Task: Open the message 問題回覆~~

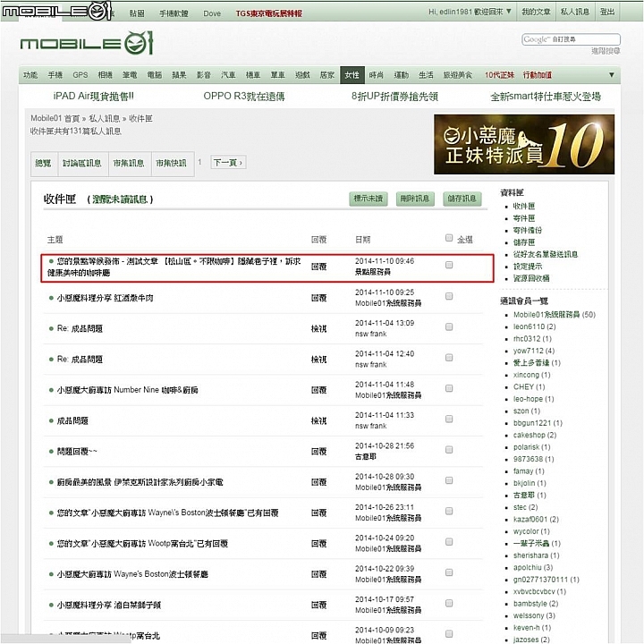Action: pyautogui.click(x=77, y=452)
